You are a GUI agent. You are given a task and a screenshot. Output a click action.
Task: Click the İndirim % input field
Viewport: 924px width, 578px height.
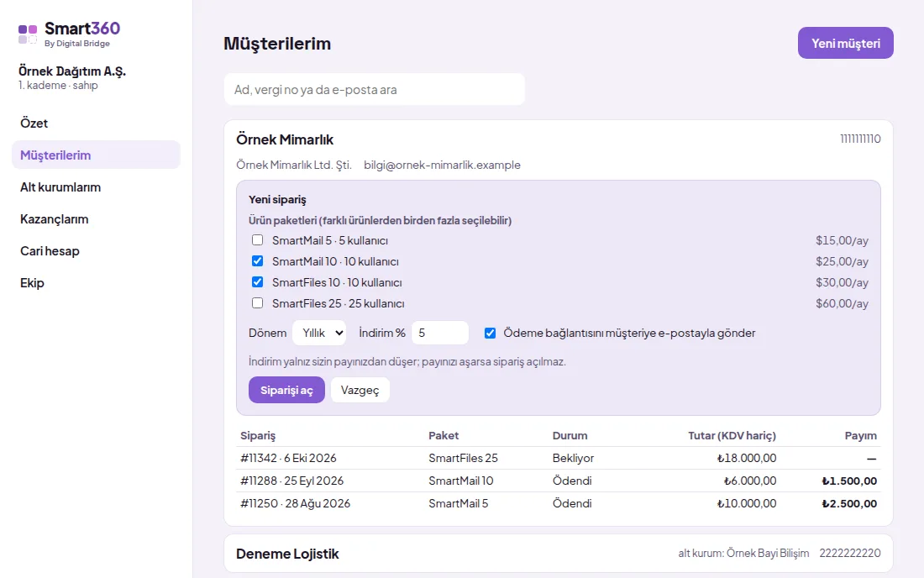(x=440, y=333)
